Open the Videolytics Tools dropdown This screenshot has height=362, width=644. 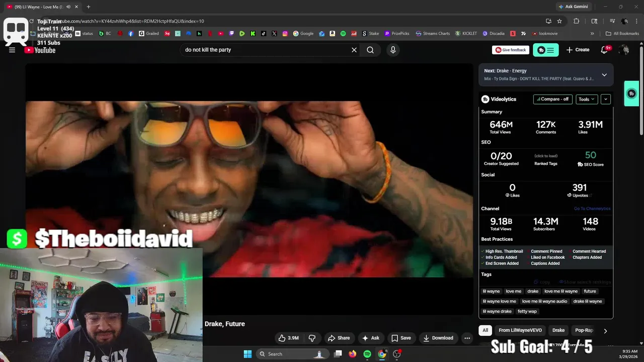click(587, 99)
